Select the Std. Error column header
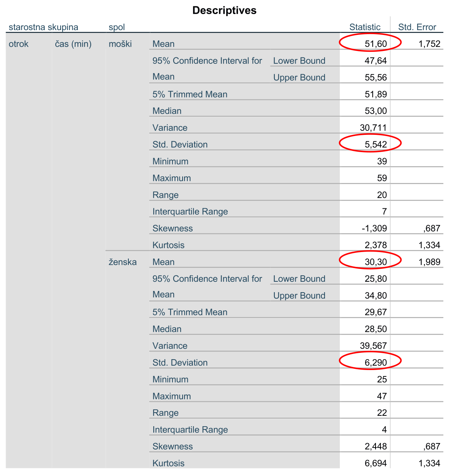 [417, 27]
